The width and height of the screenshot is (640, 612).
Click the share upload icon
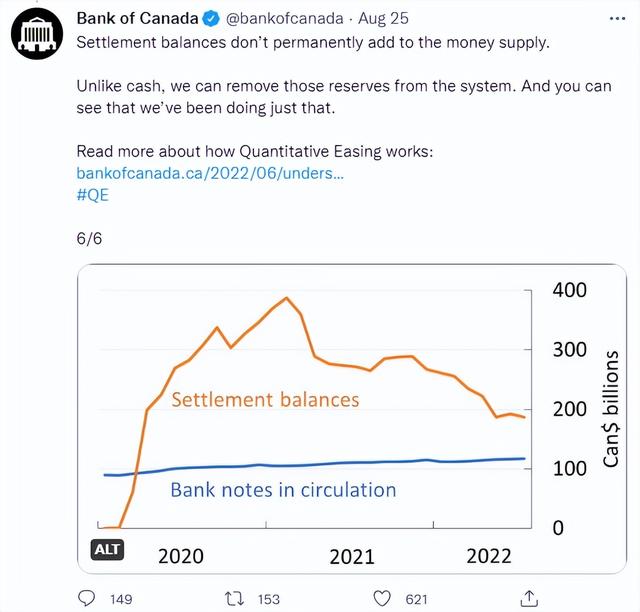coord(529,598)
